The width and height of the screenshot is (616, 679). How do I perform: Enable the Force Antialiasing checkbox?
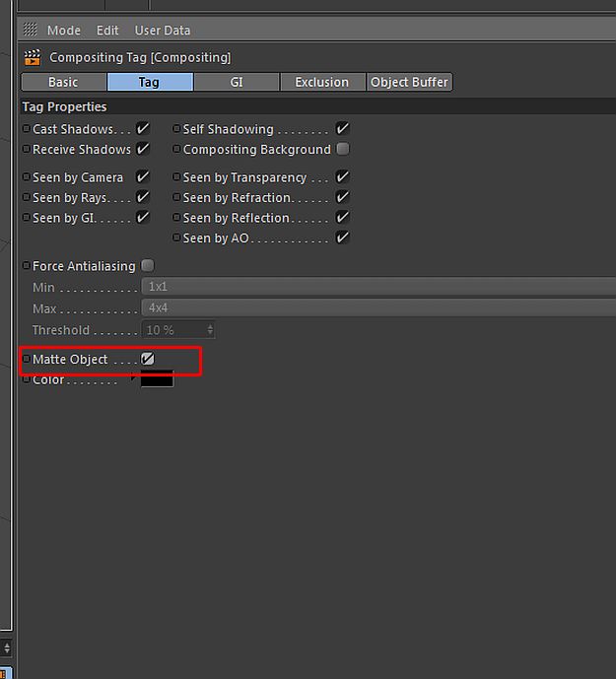[x=148, y=265]
